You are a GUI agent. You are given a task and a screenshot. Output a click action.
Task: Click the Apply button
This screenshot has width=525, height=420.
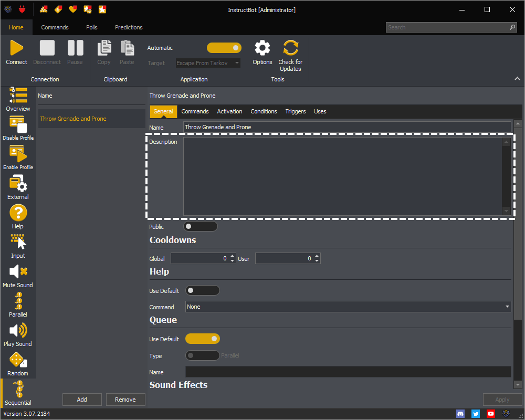click(502, 400)
